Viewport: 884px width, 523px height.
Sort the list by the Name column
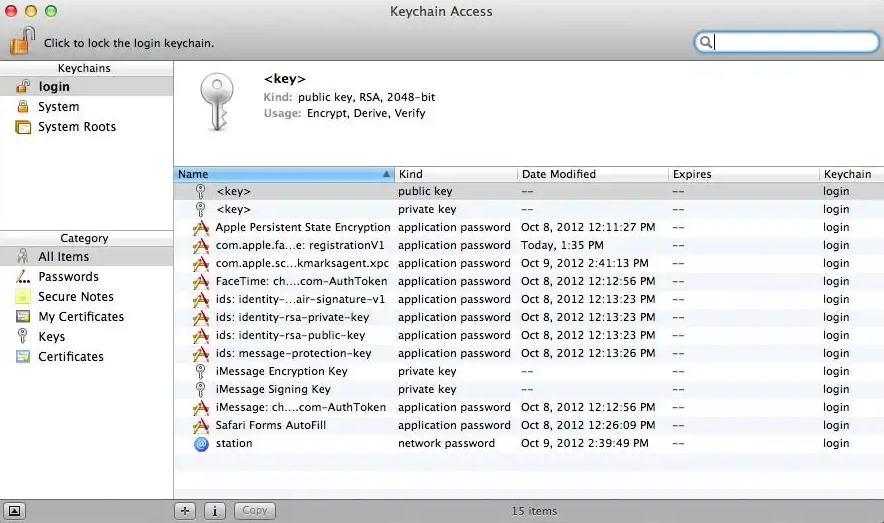point(284,174)
